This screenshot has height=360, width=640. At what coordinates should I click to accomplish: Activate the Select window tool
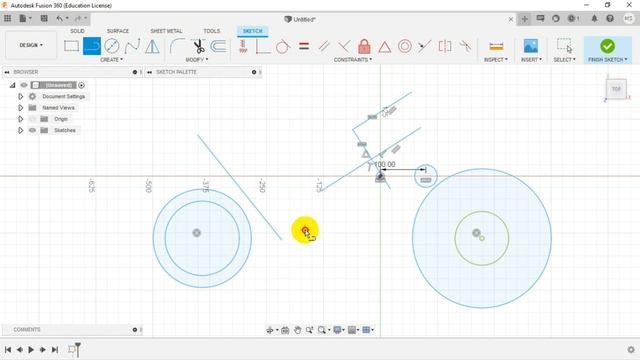(564, 46)
